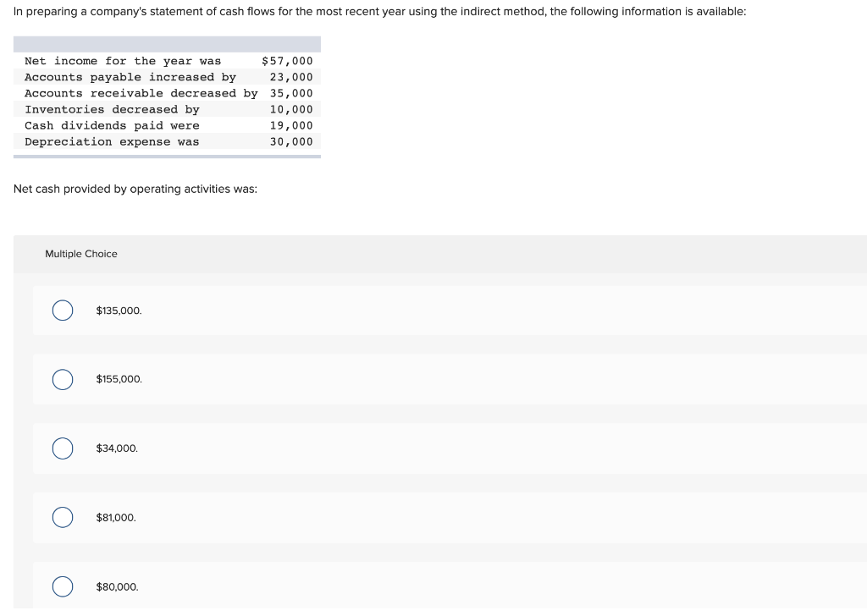The image size is (867, 616).
Task: Click the $80,000. answer text
Action: [117, 586]
